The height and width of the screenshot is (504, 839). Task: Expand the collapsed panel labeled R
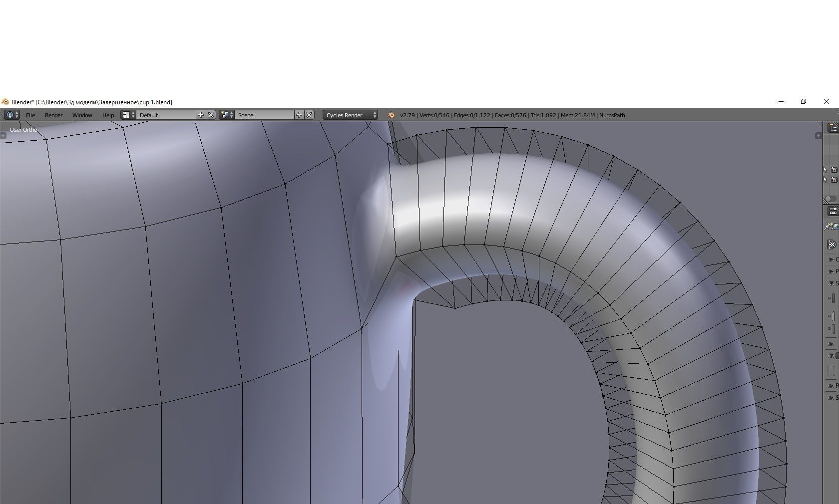coord(832,386)
